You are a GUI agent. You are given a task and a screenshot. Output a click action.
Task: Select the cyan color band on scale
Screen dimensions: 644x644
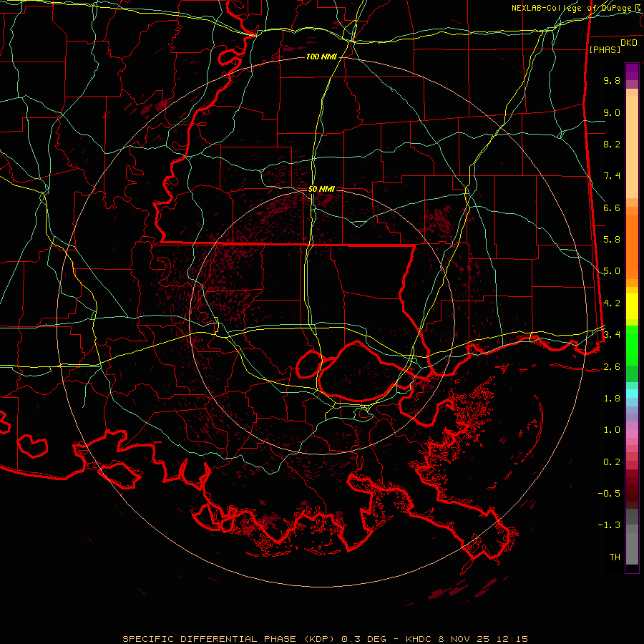coord(632,393)
